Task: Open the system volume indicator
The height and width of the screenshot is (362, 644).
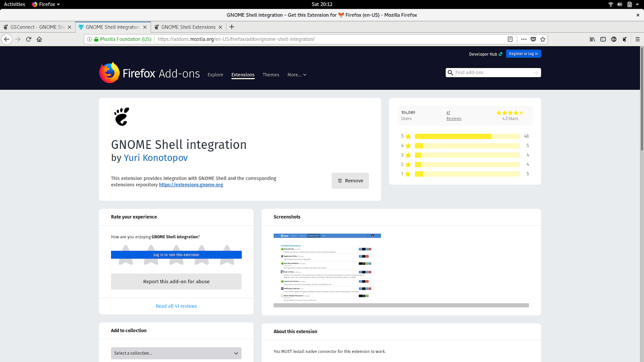Action: [x=620, y=4]
